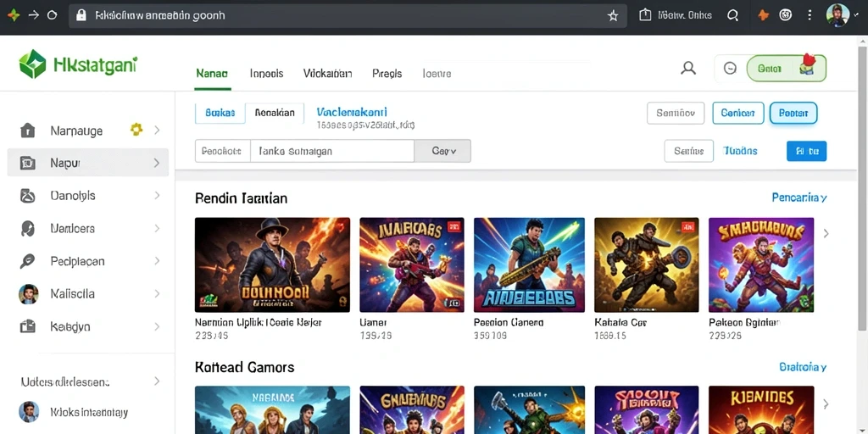Open the first game thumbnail with hat man
The image size is (868, 434).
coord(272,264)
